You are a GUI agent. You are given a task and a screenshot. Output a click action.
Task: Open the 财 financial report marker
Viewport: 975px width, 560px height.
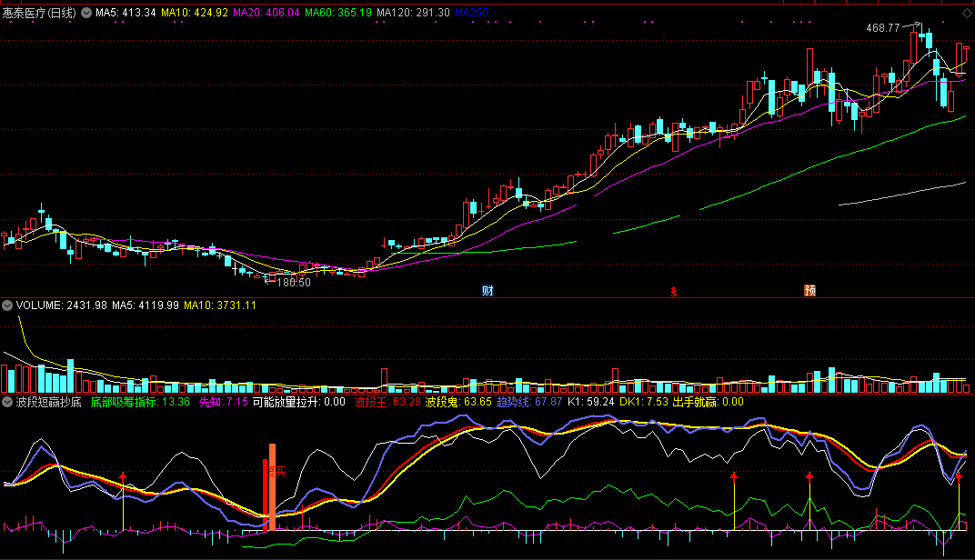(x=487, y=290)
